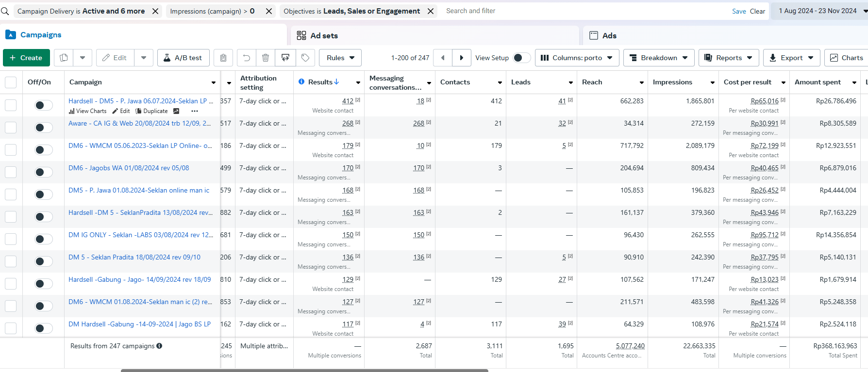
Task: Click the Duplicate (copy) icon in the toolbar
Action: click(64, 58)
